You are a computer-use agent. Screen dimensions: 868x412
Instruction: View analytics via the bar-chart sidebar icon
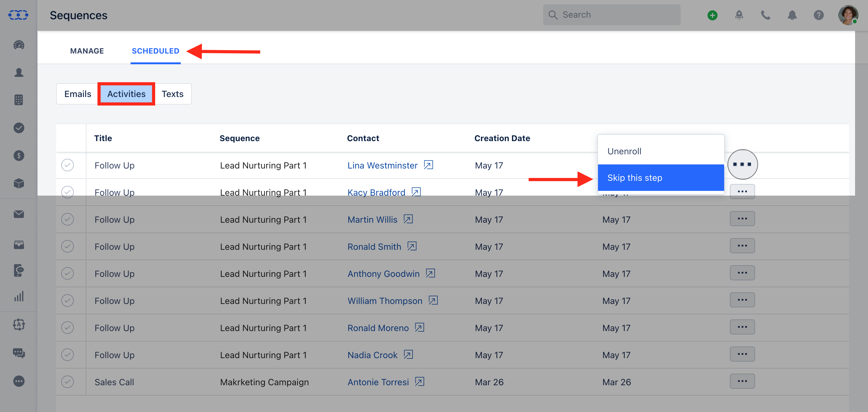click(19, 296)
